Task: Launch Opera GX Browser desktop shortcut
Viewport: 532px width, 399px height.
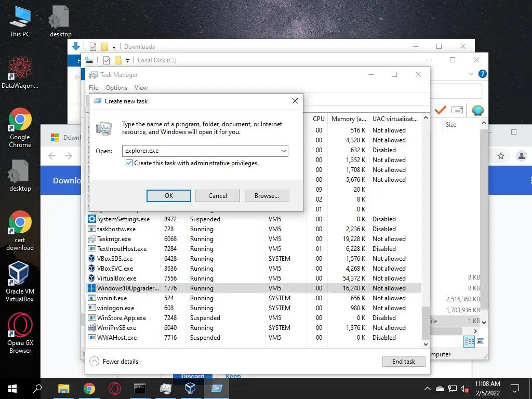Action: click(x=20, y=334)
